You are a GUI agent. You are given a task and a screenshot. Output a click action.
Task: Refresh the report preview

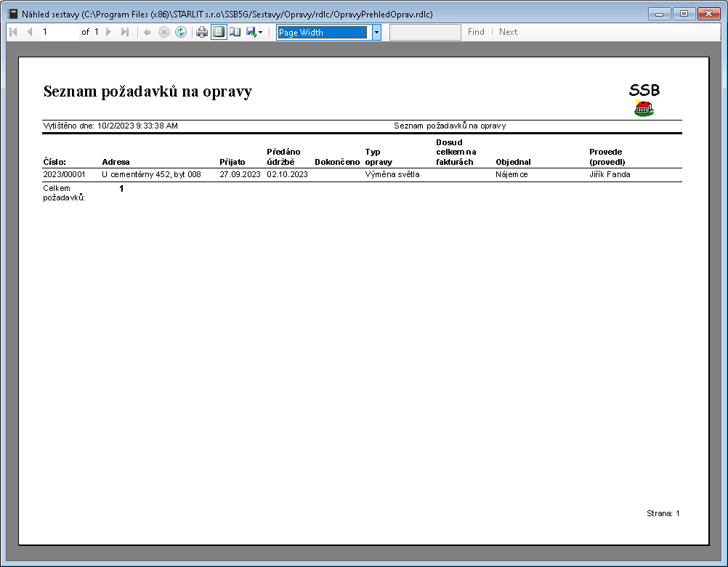(180, 32)
